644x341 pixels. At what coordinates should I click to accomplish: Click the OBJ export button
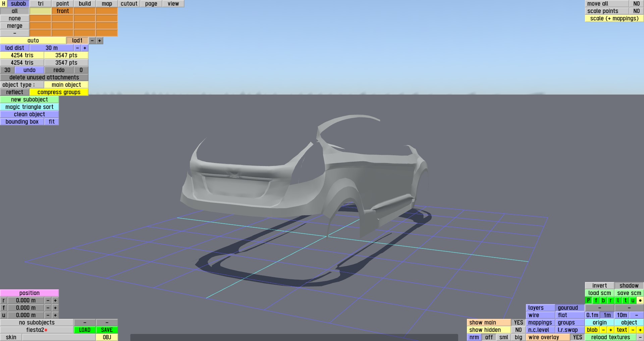click(x=107, y=337)
